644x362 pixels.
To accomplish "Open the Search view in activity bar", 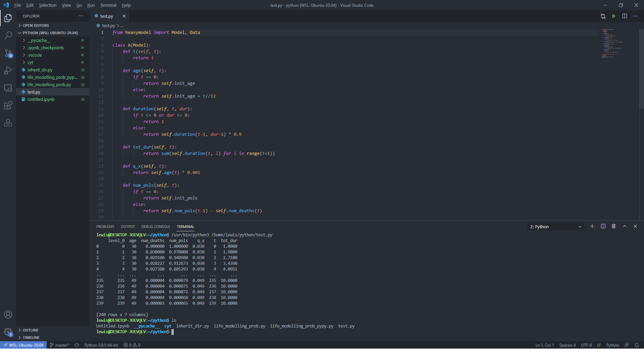I will pyautogui.click(x=8, y=35).
